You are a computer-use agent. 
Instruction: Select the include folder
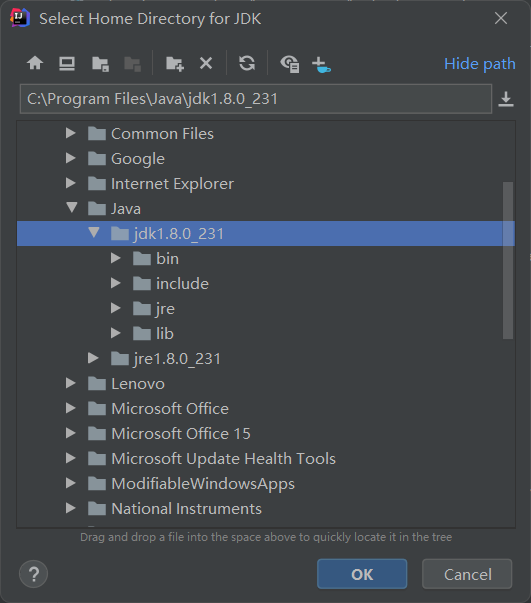[182, 284]
